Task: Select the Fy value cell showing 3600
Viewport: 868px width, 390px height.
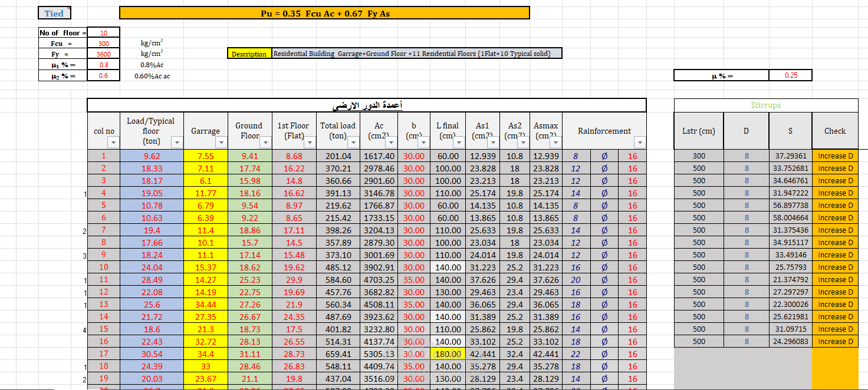Action: click(103, 54)
